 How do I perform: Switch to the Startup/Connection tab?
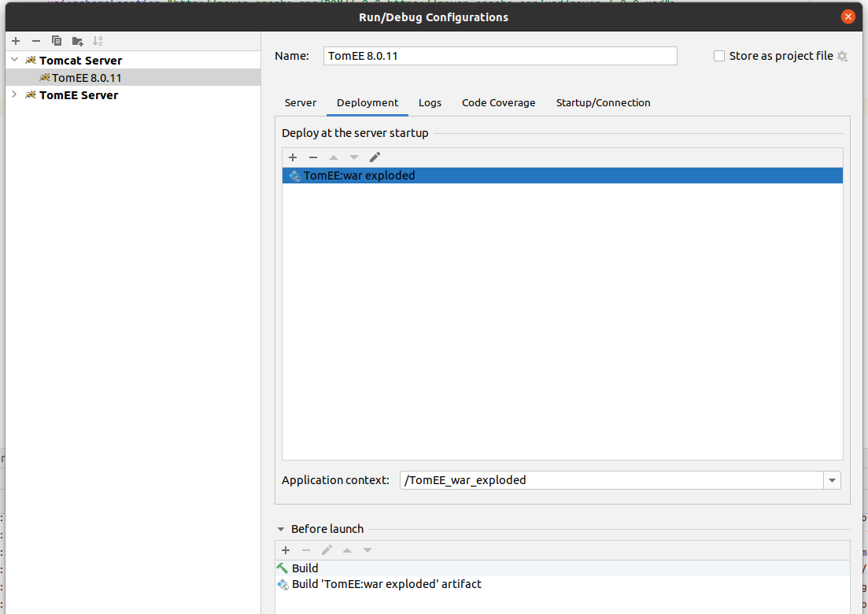pos(604,103)
